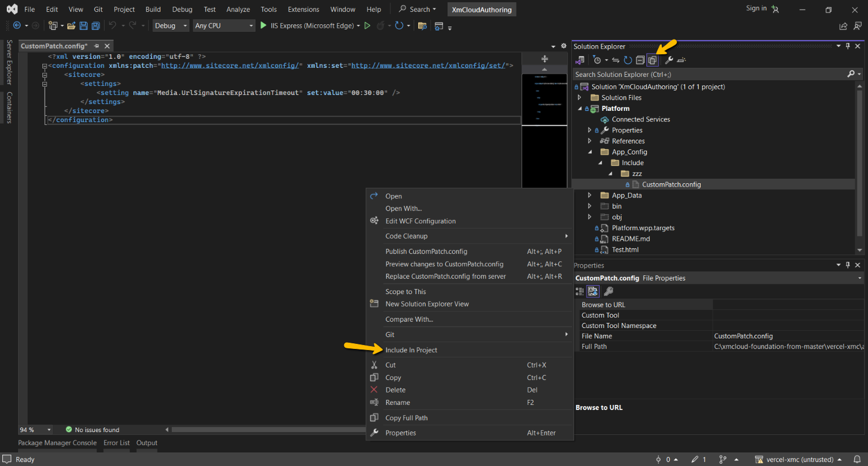The image size is (868, 466).
Task: Click Preview Selected Items icon
Action: pyautogui.click(x=682, y=60)
